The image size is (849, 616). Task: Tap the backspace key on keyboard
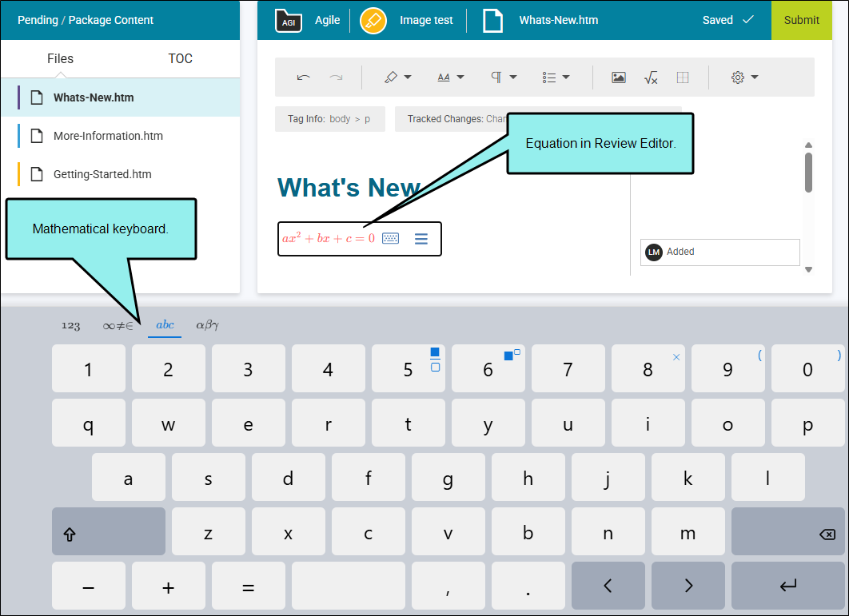point(787,531)
